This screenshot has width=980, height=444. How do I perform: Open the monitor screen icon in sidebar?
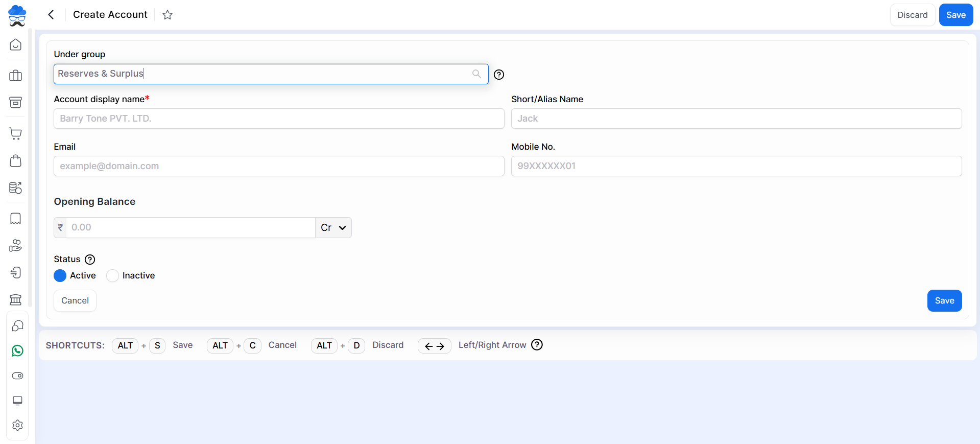pyautogui.click(x=17, y=401)
